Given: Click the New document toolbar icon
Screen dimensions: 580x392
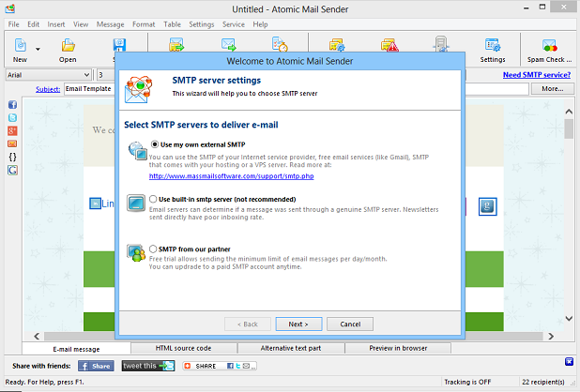Looking at the screenshot, I should tap(21, 45).
